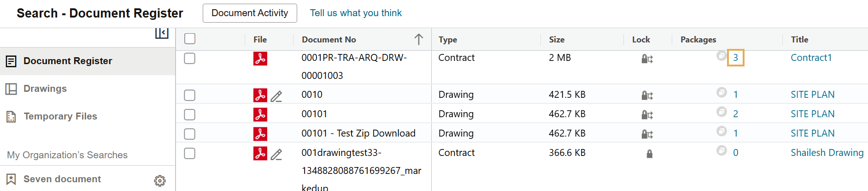This screenshot has width=868, height=191.
Task: Click the lock-transmit icon for Contract1 row
Action: click(x=647, y=59)
